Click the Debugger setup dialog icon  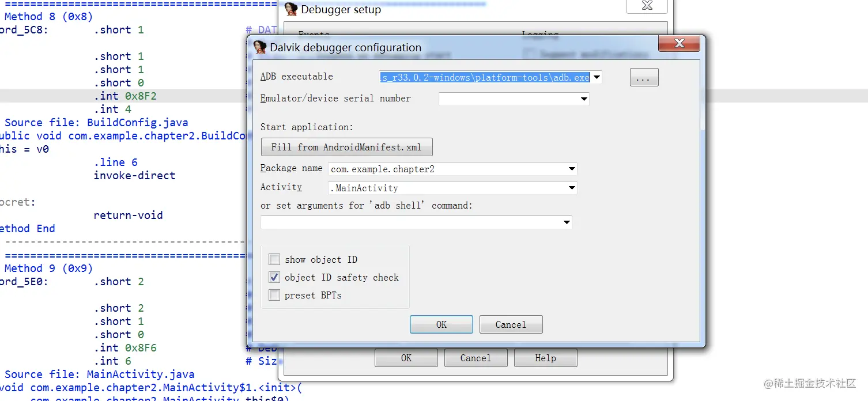(x=290, y=9)
